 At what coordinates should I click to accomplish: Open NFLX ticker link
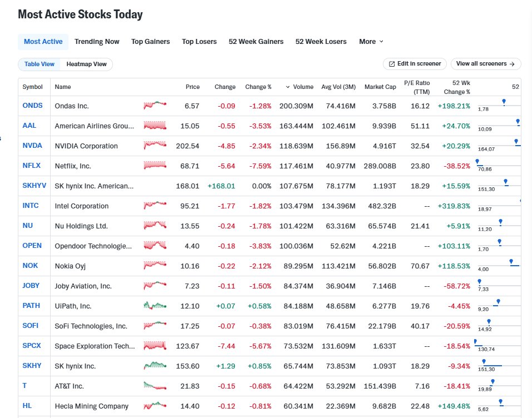[32, 166]
